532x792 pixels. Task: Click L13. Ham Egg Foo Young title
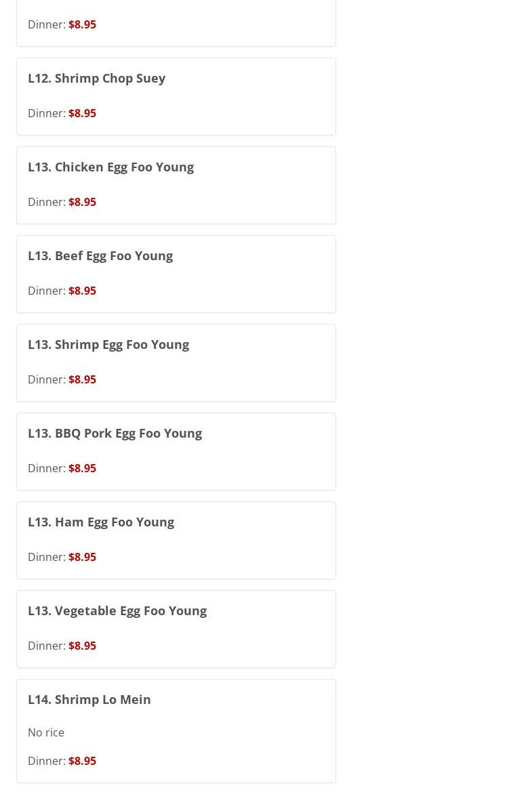coord(101,522)
